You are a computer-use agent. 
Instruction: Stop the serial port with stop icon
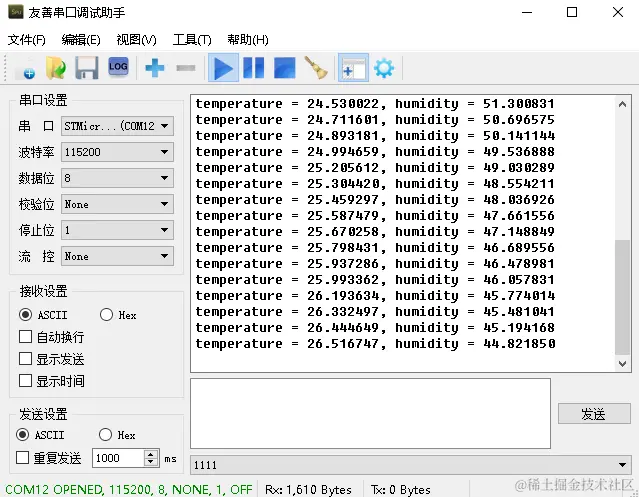tap(284, 68)
